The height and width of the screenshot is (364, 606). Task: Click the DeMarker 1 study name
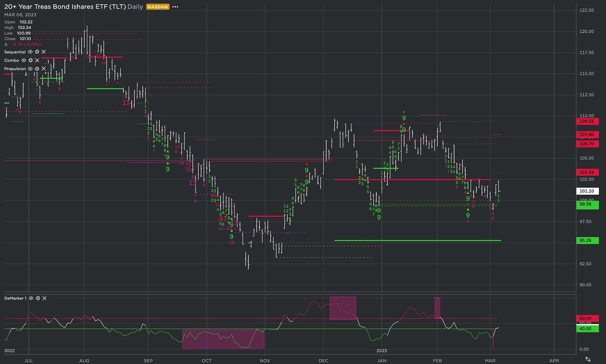click(x=15, y=298)
